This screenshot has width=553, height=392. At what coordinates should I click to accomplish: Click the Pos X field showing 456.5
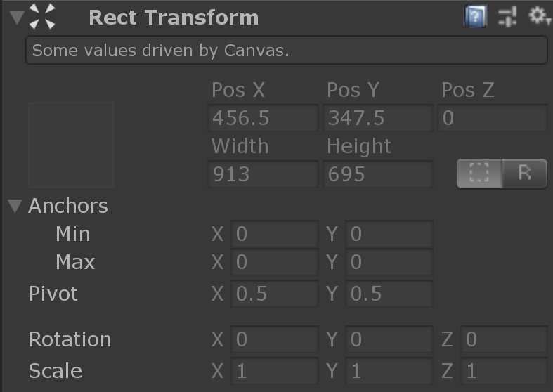tap(263, 118)
